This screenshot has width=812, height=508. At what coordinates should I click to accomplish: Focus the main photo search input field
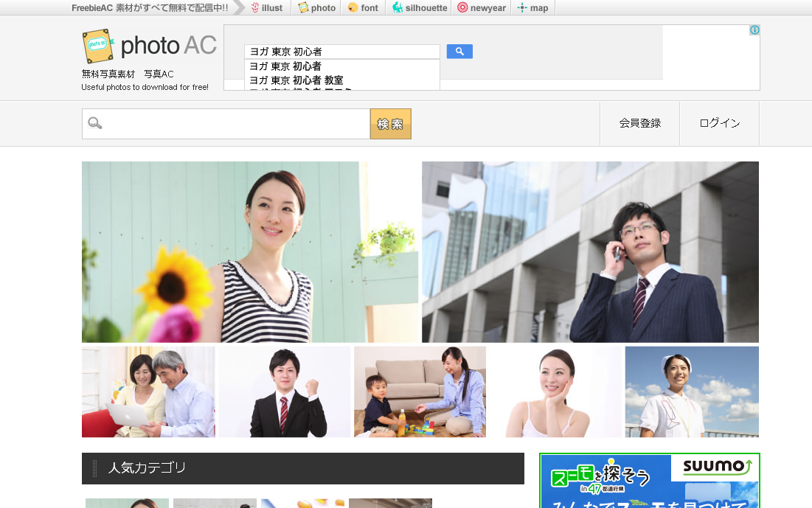[x=236, y=124]
